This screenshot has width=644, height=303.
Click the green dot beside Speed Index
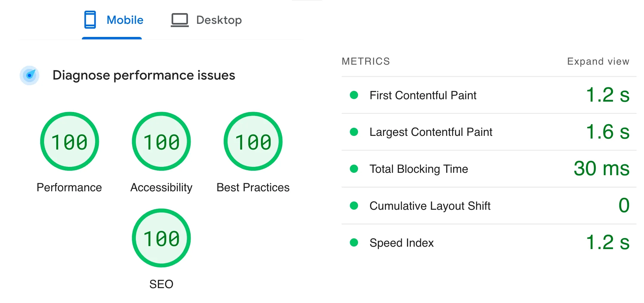click(354, 243)
